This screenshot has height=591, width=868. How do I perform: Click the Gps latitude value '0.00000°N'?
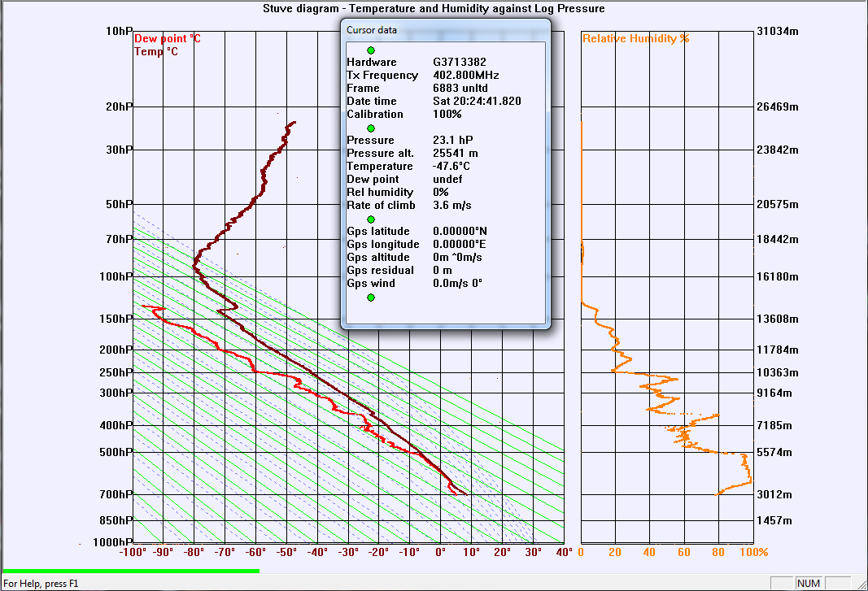460,231
